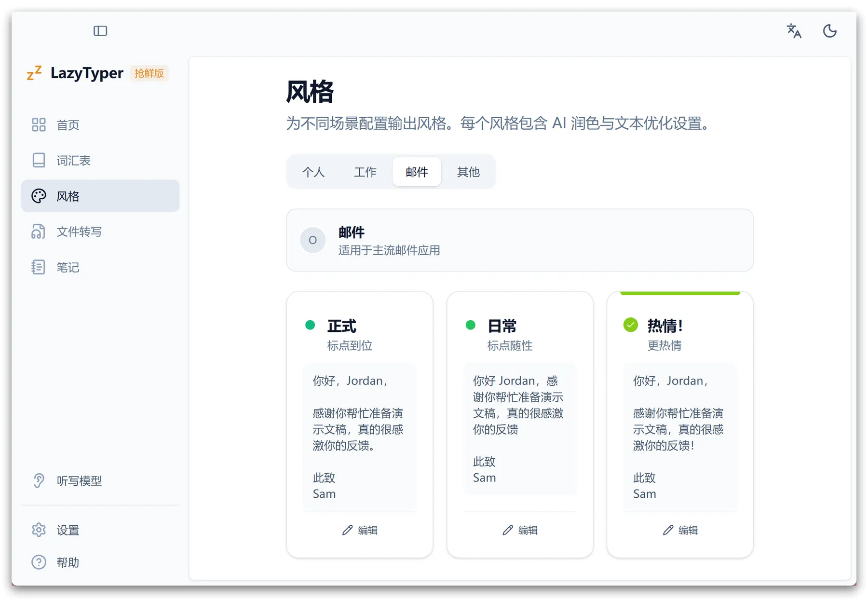Viewport: 868px width, 601px height.
Task: Click the LazyTyper zZ logo
Action: point(34,73)
